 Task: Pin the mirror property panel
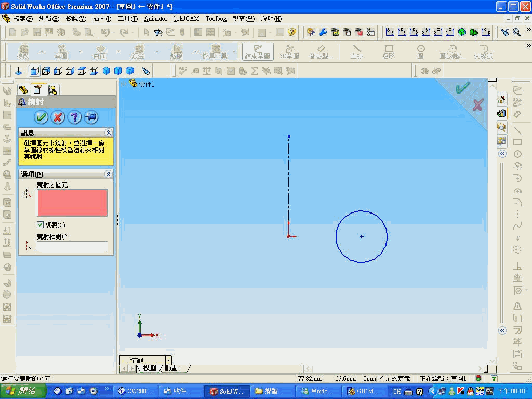[x=91, y=117]
